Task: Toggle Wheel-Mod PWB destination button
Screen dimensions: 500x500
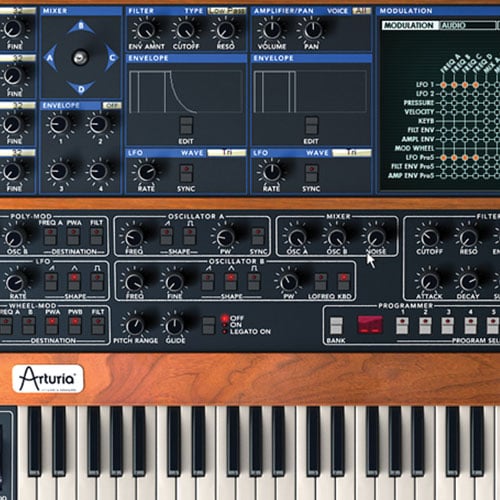Action: pos(75,326)
